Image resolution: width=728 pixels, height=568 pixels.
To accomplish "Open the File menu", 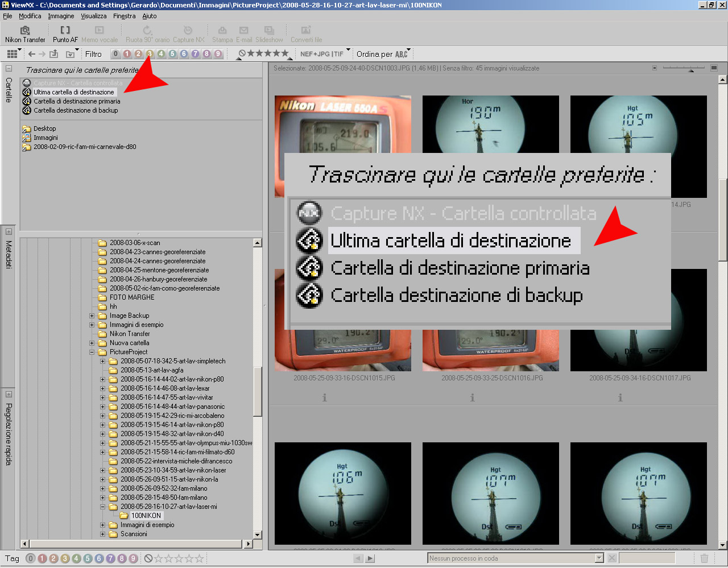I will (7, 16).
